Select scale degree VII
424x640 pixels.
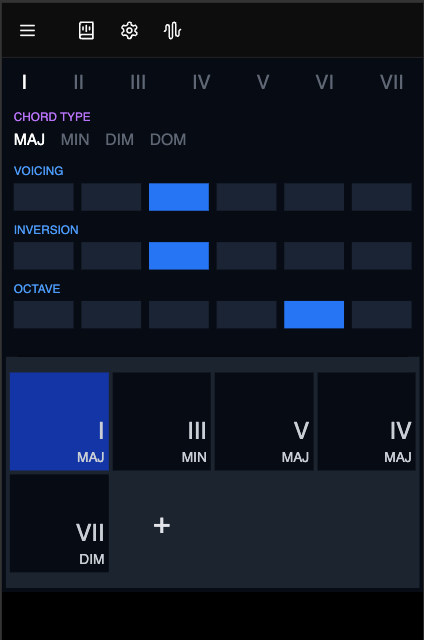(x=391, y=82)
